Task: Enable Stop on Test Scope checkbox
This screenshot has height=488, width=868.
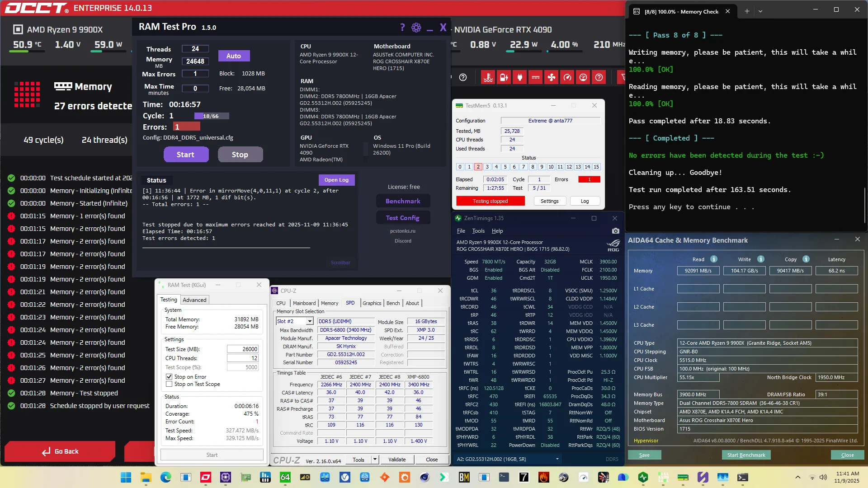Action: (x=169, y=384)
